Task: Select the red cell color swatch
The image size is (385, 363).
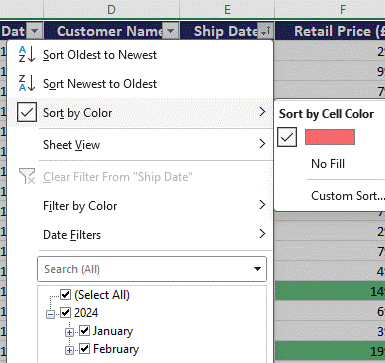Action: (x=330, y=137)
